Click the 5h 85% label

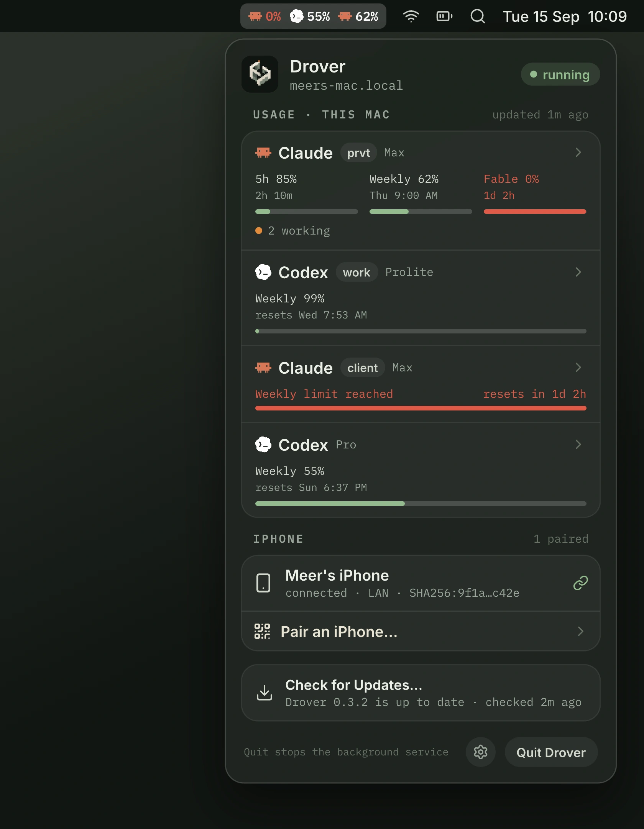(276, 179)
